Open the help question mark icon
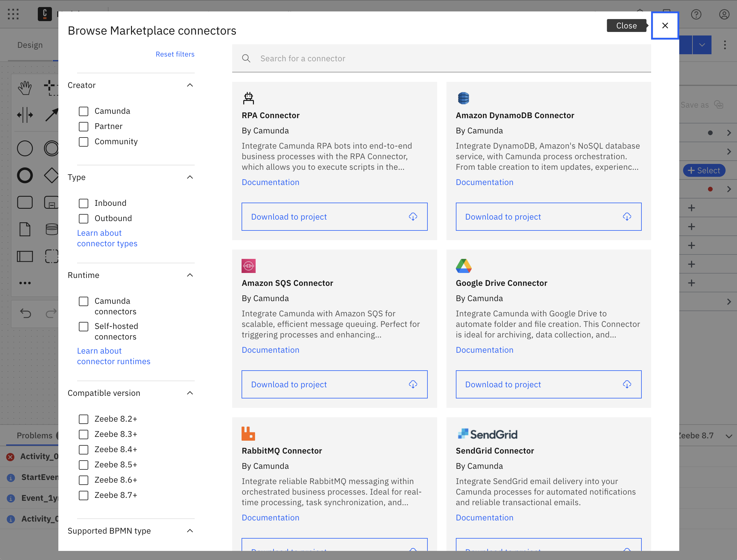Viewport: 737px width, 560px height. click(x=696, y=15)
